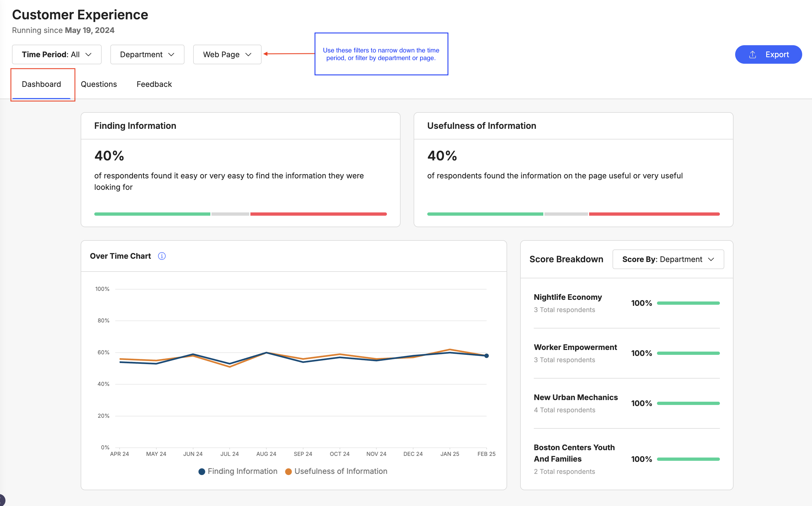Open the Score By Department dropdown
Viewport: 812px width, 506px height.
668,259
